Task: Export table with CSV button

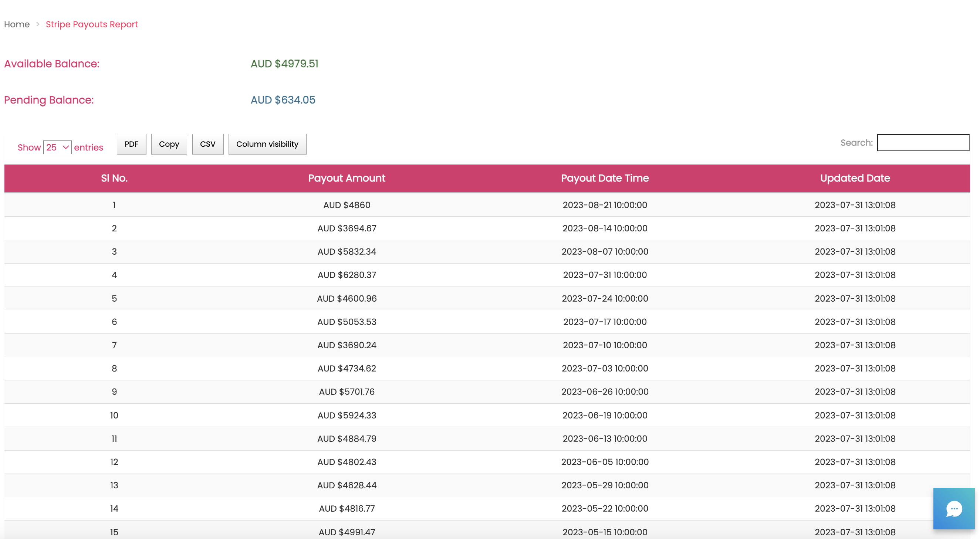Action: pyautogui.click(x=207, y=144)
